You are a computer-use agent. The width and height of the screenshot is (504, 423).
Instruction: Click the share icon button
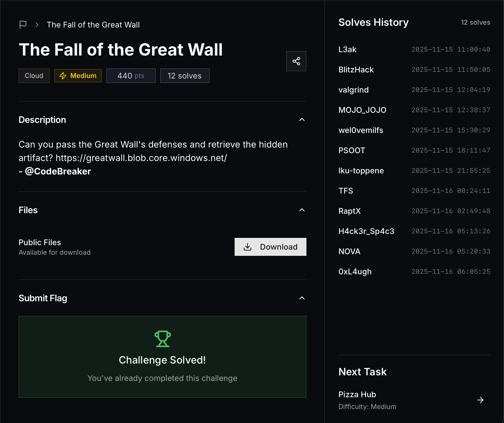tap(296, 61)
